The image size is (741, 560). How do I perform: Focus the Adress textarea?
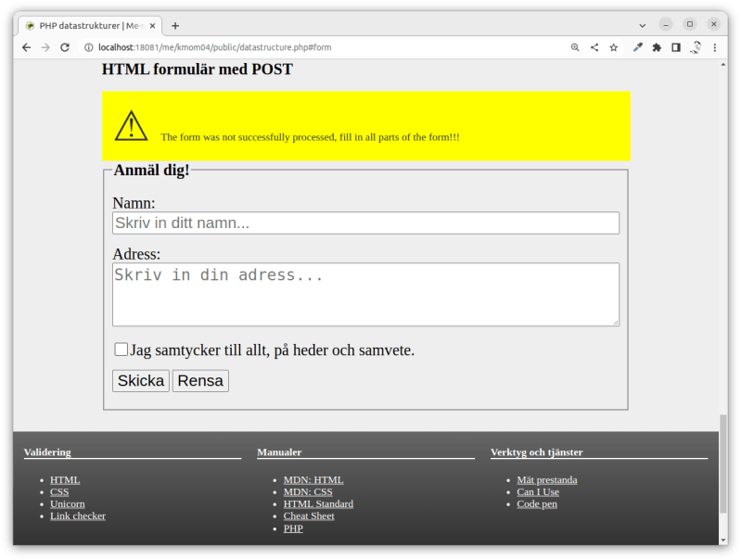pyautogui.click(x=365, y=295)
